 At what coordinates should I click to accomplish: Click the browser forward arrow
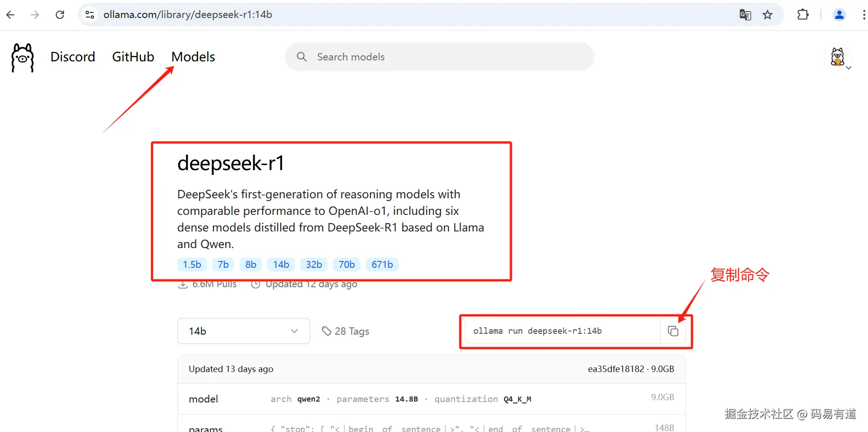[x=35, y=15]
